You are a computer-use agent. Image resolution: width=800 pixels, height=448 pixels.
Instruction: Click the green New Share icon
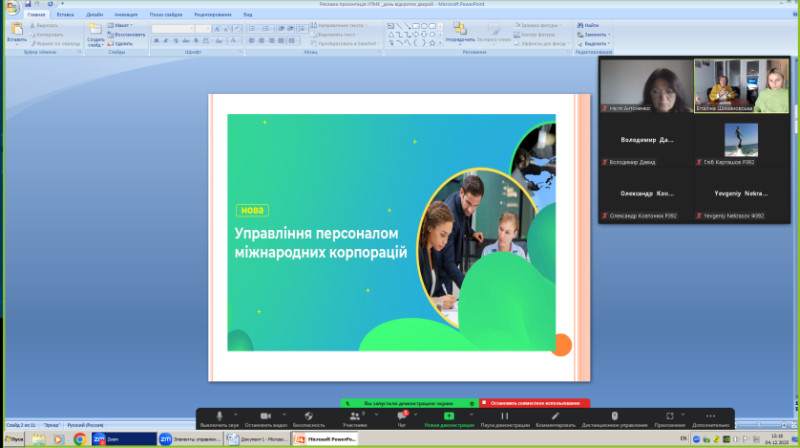coord(449,415)
